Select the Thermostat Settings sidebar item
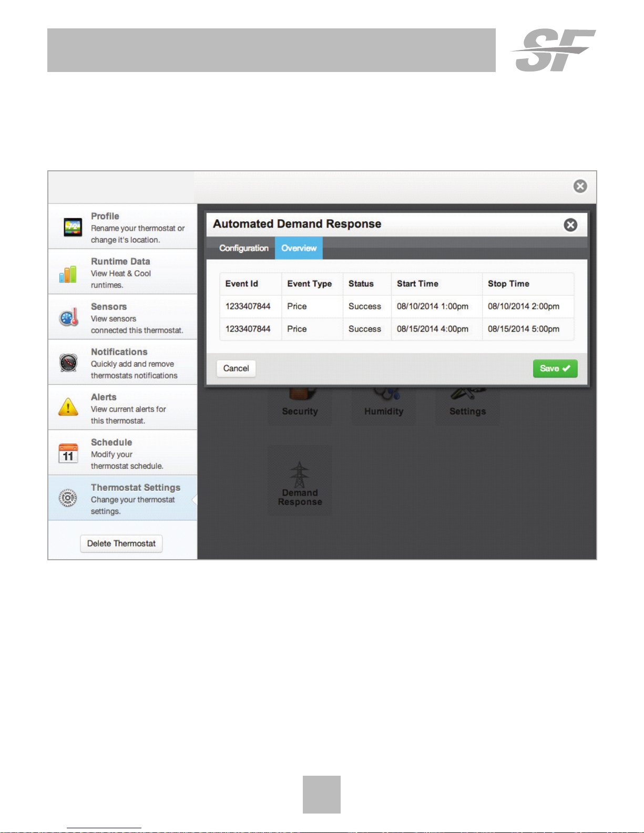The height and width of the screenshot is (833, 644). coord(122,498)
